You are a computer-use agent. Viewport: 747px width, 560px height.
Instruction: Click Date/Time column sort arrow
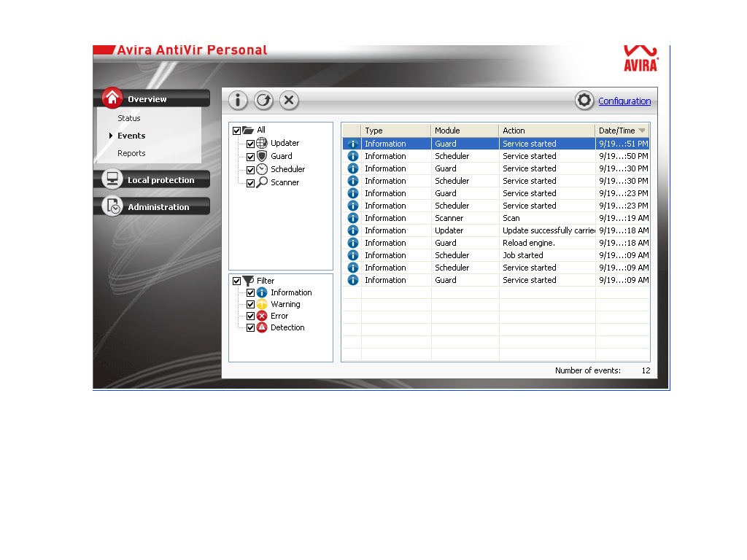pyautogui.click(x=642, y=131)
